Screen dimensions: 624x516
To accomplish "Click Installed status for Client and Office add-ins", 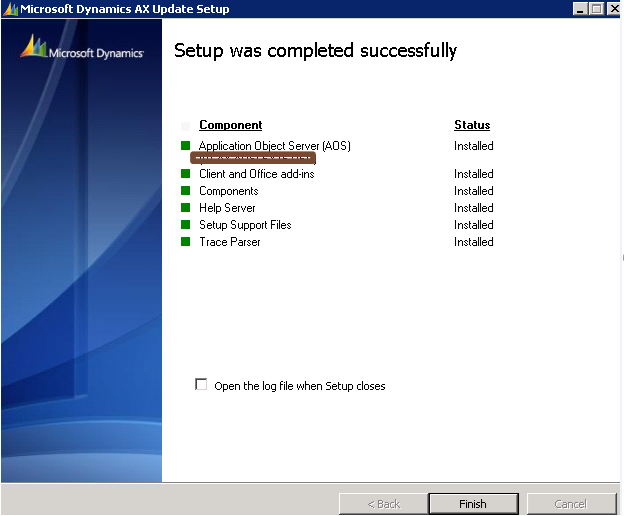I will pos(474,174).
